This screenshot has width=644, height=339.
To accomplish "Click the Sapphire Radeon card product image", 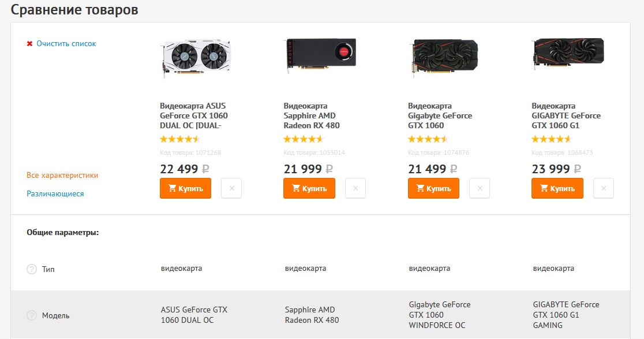I will coord(320,54).
